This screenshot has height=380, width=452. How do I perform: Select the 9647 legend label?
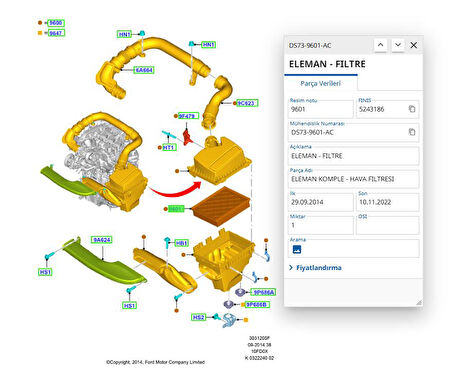point(56,33)
